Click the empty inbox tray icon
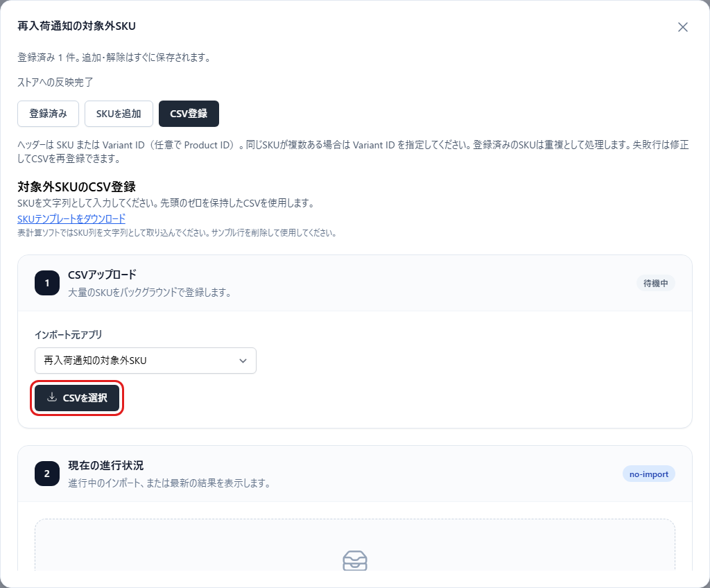This screenshot has width=710, height=588. coord(355,560)
